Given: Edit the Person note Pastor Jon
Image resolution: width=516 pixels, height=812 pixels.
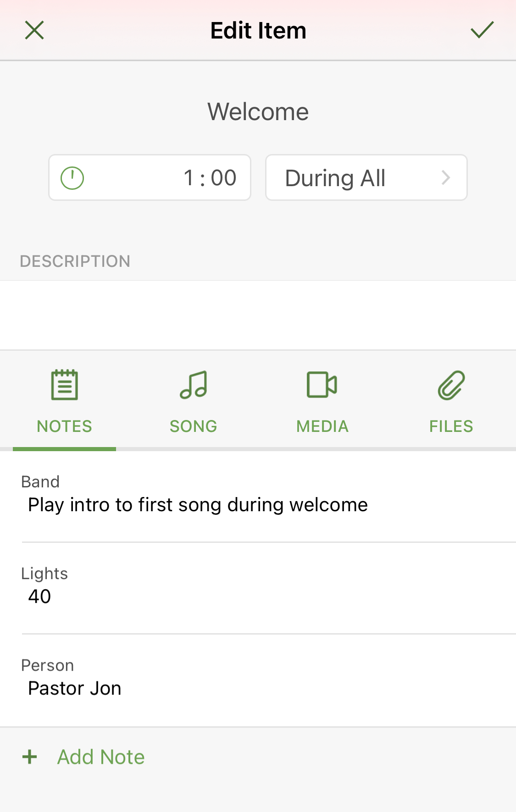Looking at the screenshot, I should click(75, 688).
